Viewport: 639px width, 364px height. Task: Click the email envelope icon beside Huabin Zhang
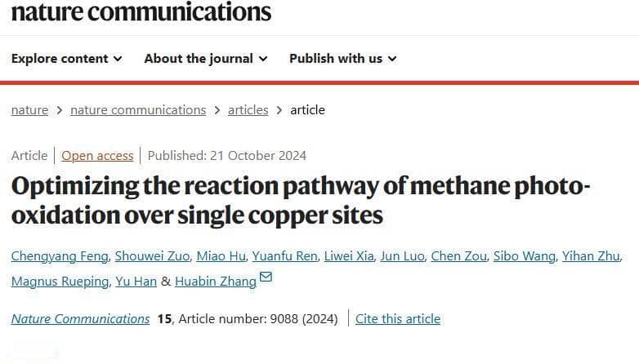click(x=266, y=277)
